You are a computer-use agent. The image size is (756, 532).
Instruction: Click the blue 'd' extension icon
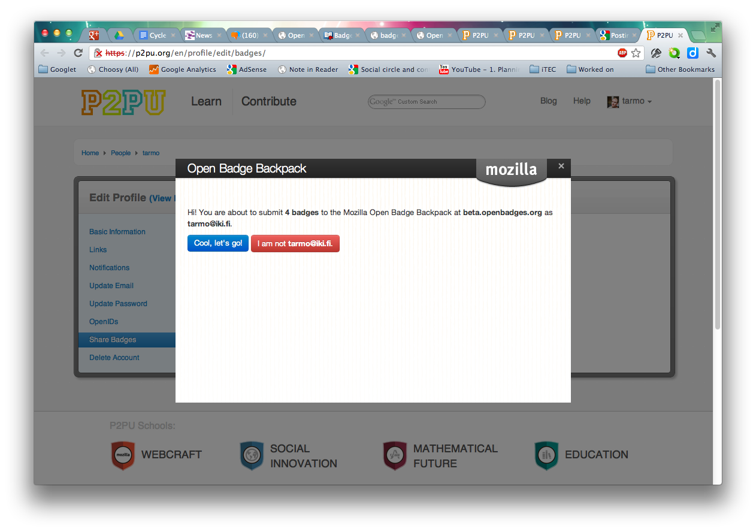(693, 53)
